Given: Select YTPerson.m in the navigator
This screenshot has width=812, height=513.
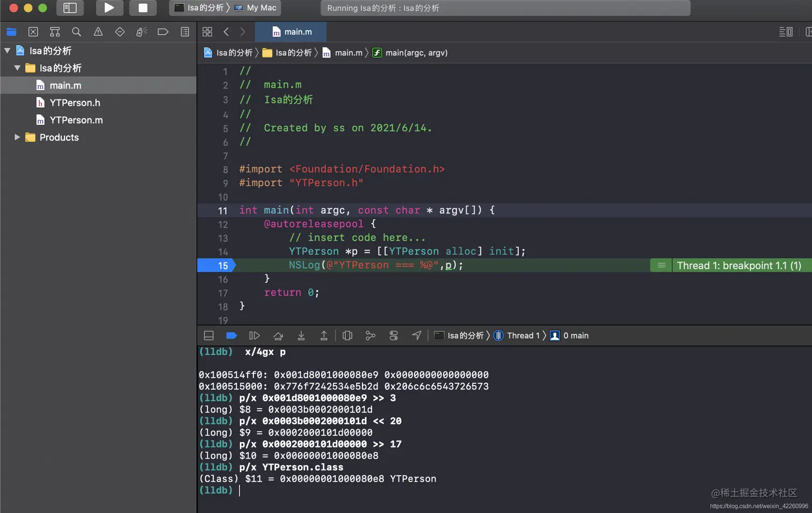Looking at the screenshot, I should tap(98, 120).
